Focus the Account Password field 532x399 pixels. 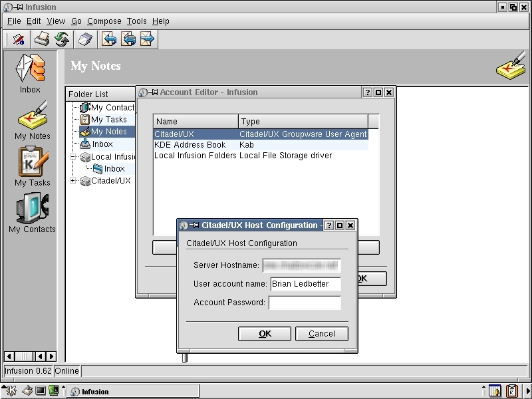tap(305, 303)
